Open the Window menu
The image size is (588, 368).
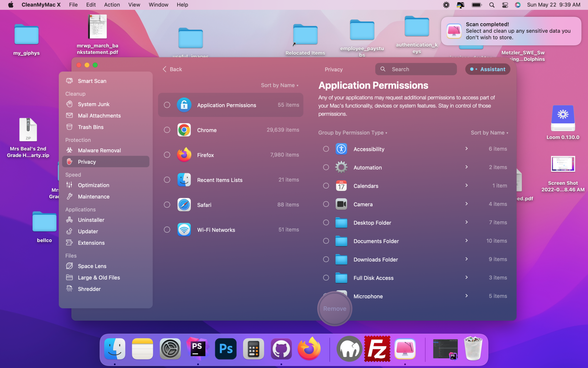[158, 5]
